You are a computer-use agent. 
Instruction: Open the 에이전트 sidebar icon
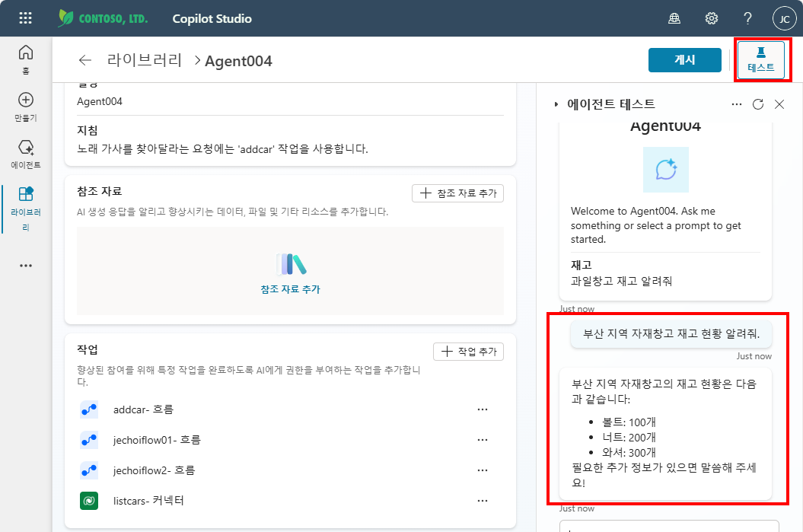(x=26, y=148)
